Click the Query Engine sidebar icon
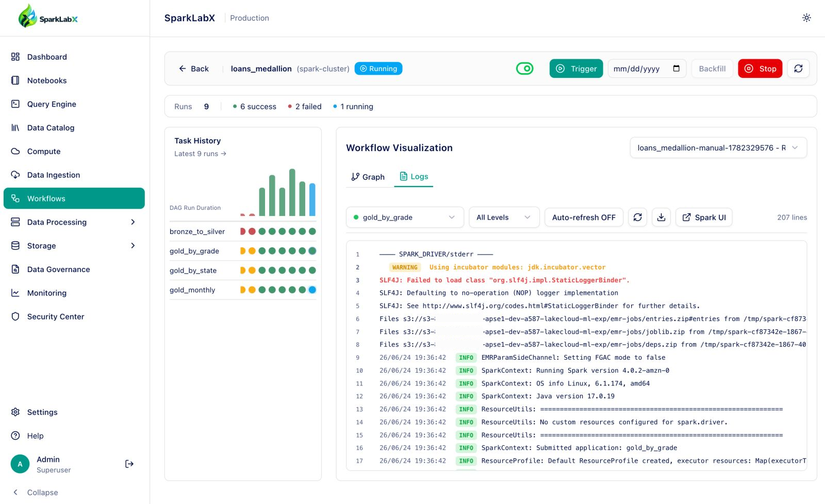 coord(15,104)
